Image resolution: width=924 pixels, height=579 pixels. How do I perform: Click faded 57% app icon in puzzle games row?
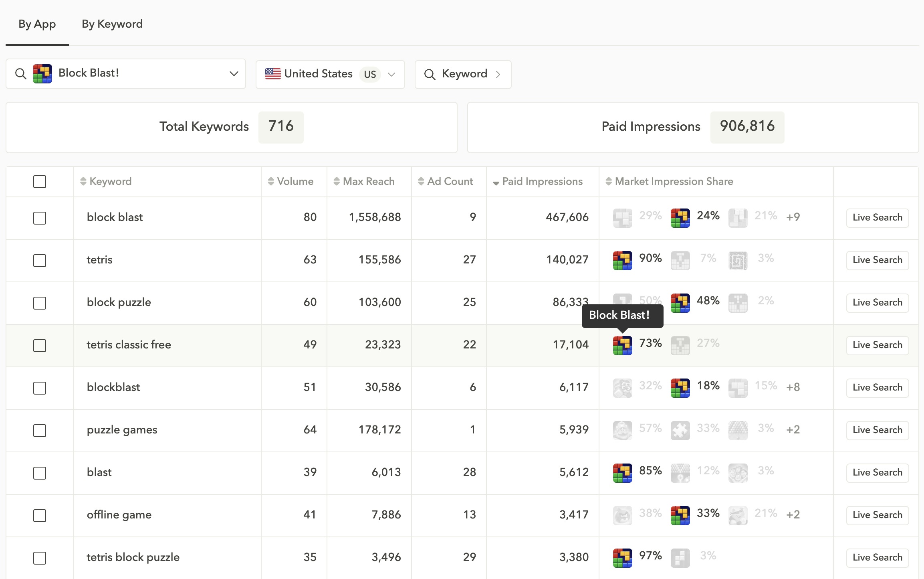tap(623, 431)
